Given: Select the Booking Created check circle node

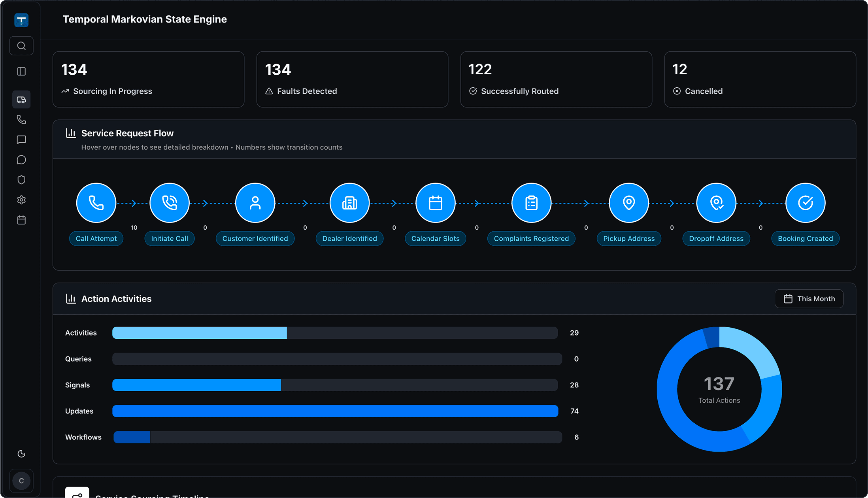Looking at the screenshot, I should (805, 202).
